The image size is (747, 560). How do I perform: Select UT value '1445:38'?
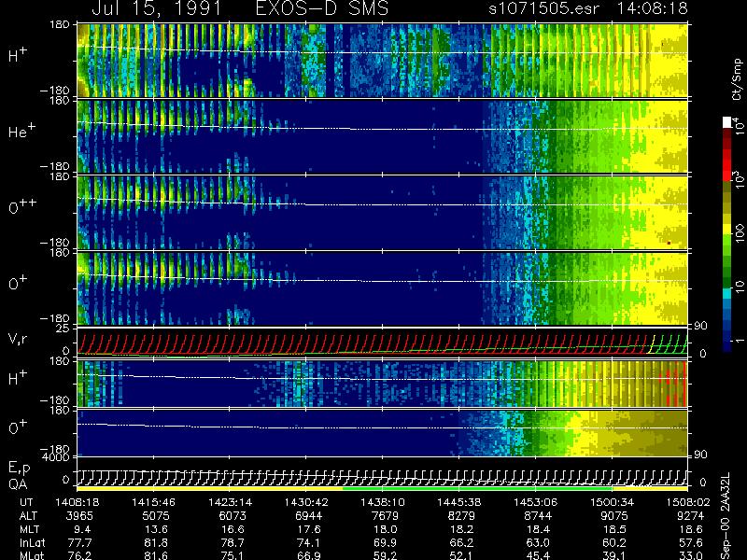[x=458, y=502]
